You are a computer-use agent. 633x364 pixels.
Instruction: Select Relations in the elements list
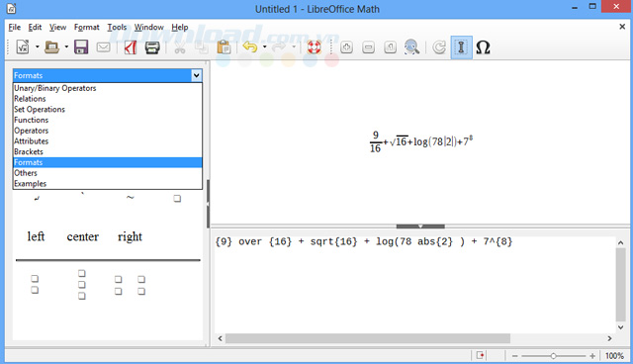click(108, 99)
